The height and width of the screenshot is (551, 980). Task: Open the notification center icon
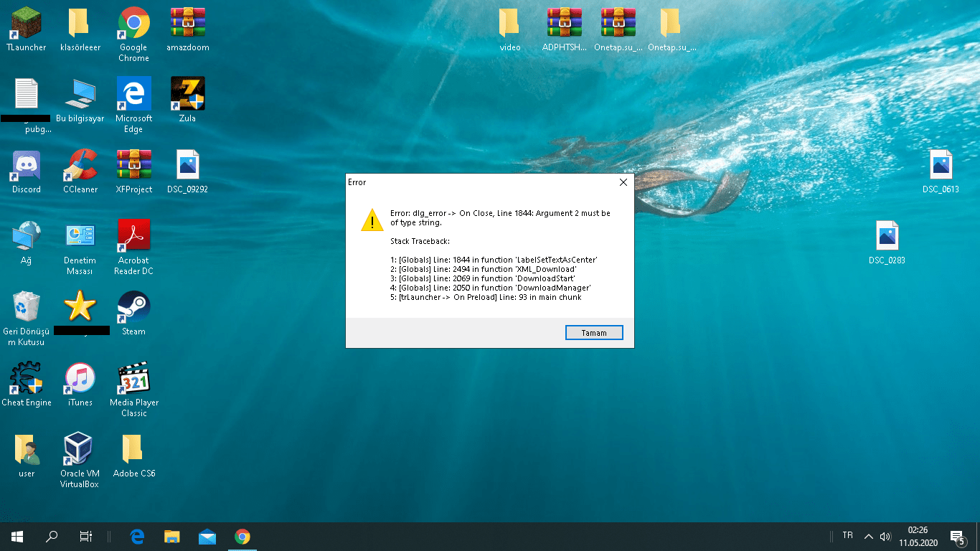[x=957, y=537]
